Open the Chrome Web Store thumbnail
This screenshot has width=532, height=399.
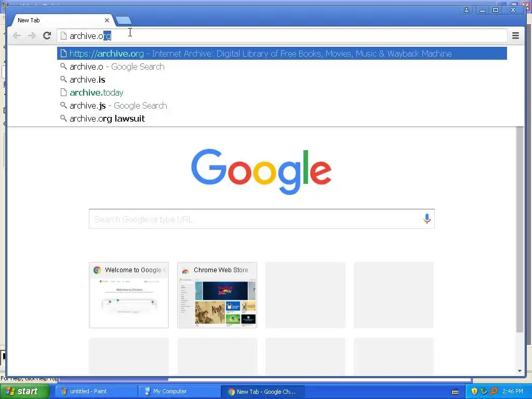[217, 295]
